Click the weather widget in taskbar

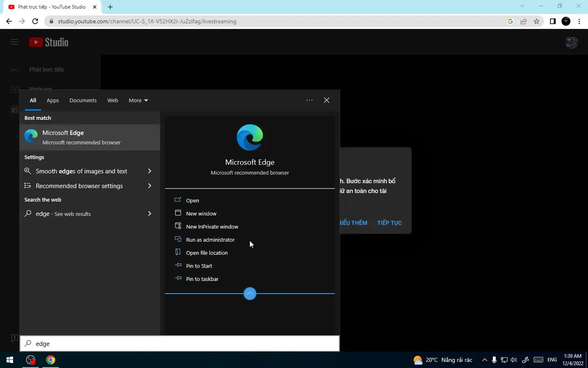[x=443, y=360]
